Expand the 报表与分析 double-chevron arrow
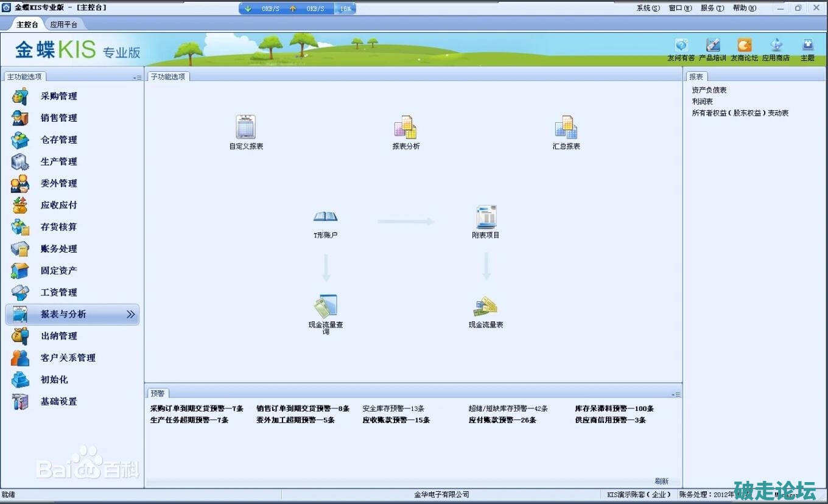The width and height of the screenshot is (828, 504). click(130, 314)
